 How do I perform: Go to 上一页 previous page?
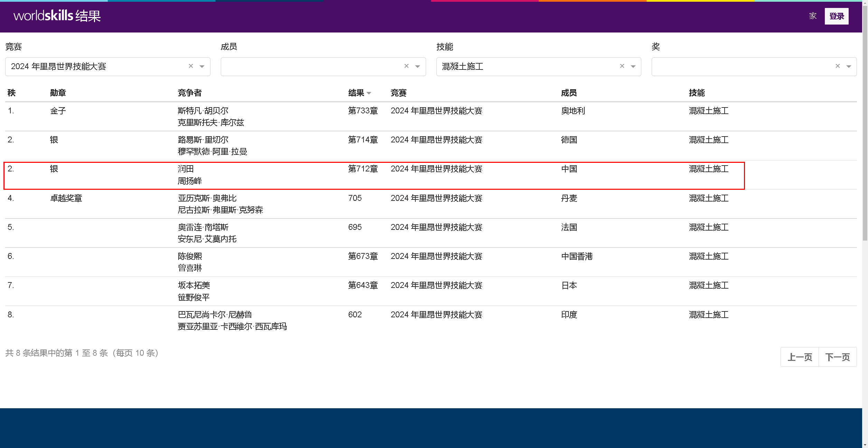click(800, 357)
